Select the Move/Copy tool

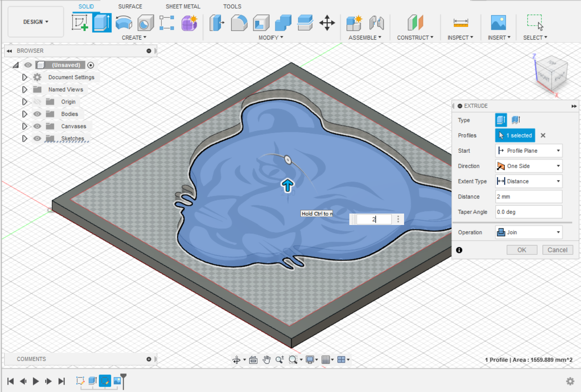(x=327, y=22)
